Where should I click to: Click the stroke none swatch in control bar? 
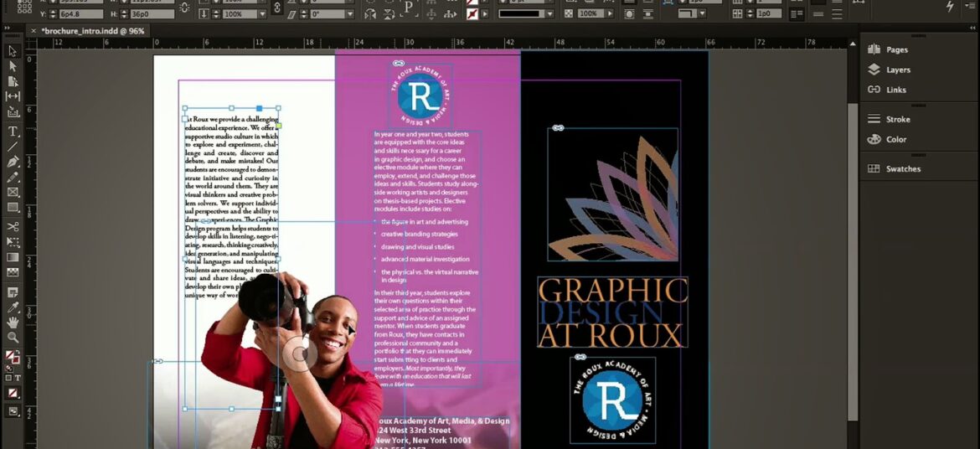coord(473,13)
